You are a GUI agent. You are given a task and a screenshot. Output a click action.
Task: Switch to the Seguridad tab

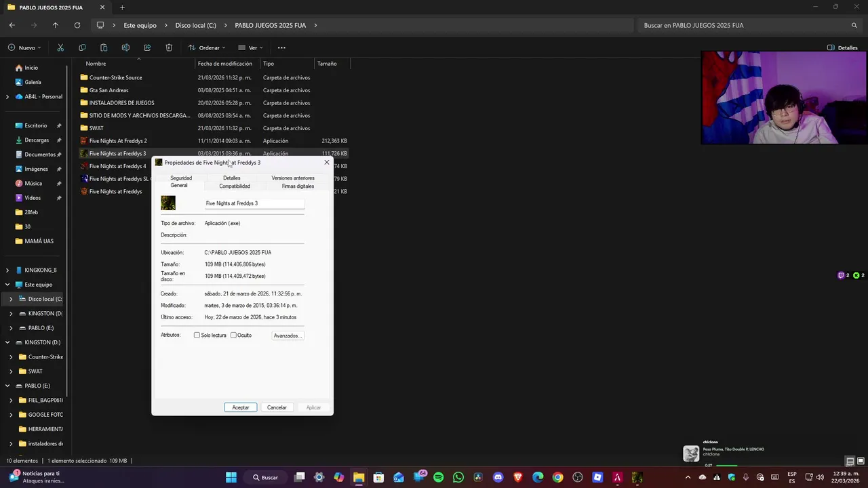pos(181,178)
